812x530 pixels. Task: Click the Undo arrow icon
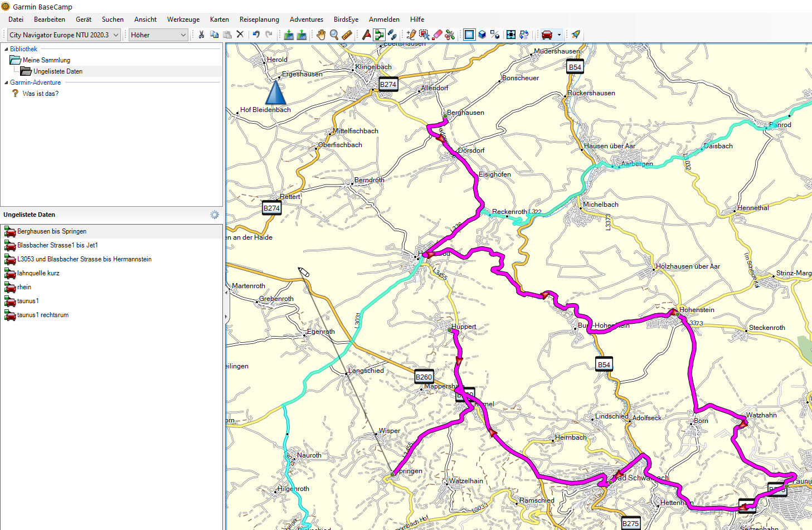(256, 35)
